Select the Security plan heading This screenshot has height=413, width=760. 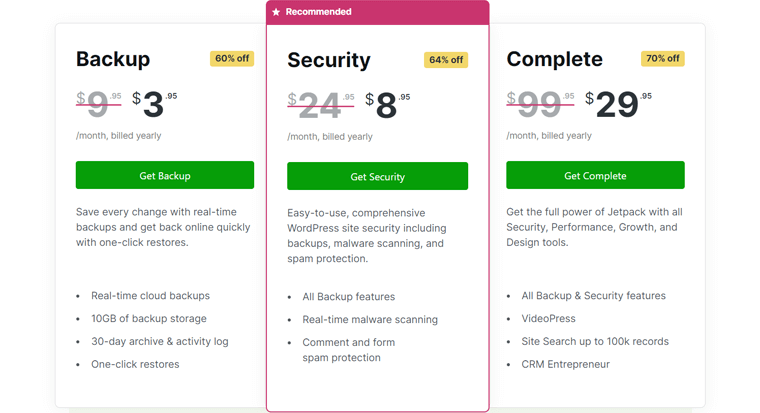[329, 60]
